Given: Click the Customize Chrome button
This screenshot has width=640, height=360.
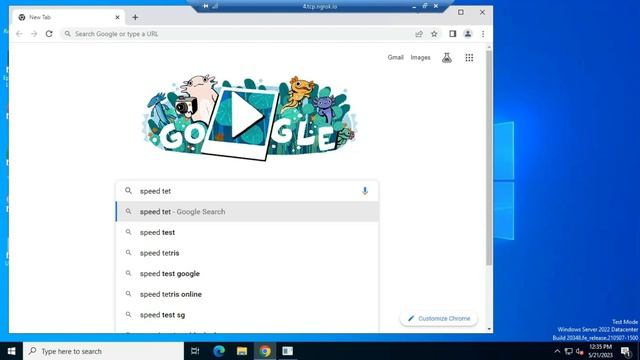Looking at the screenshot, I should 439,318.
